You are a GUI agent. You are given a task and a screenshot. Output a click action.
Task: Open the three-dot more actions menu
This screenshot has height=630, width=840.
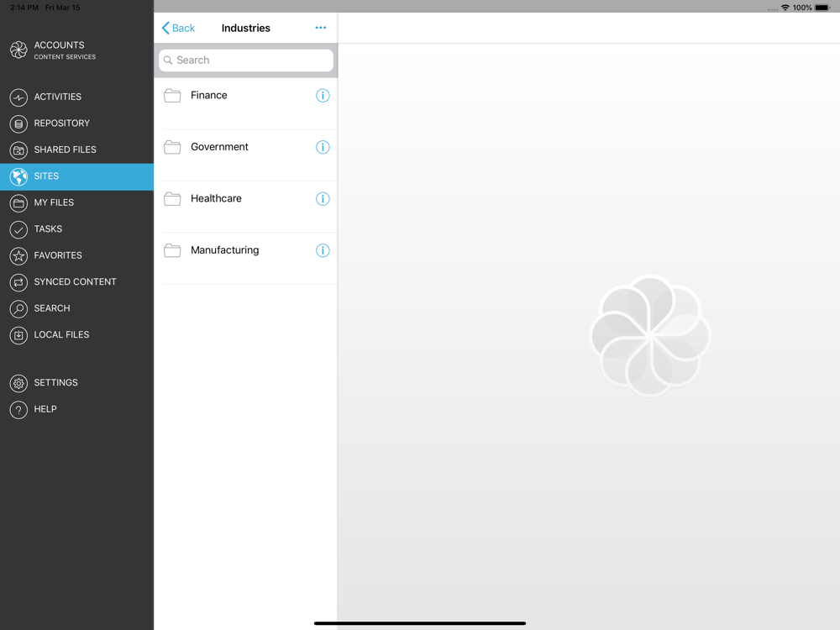pos(320,28)
